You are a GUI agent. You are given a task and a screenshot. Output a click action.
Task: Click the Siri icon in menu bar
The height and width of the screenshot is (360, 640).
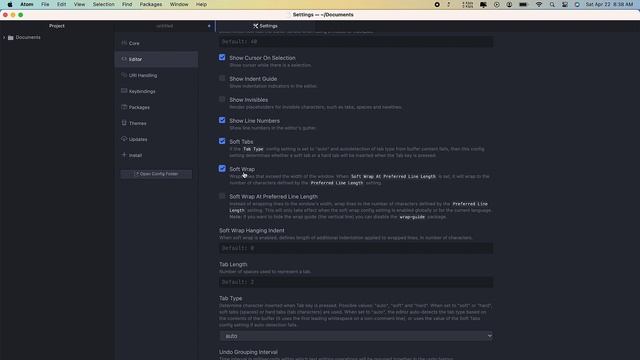coord(577,4)
